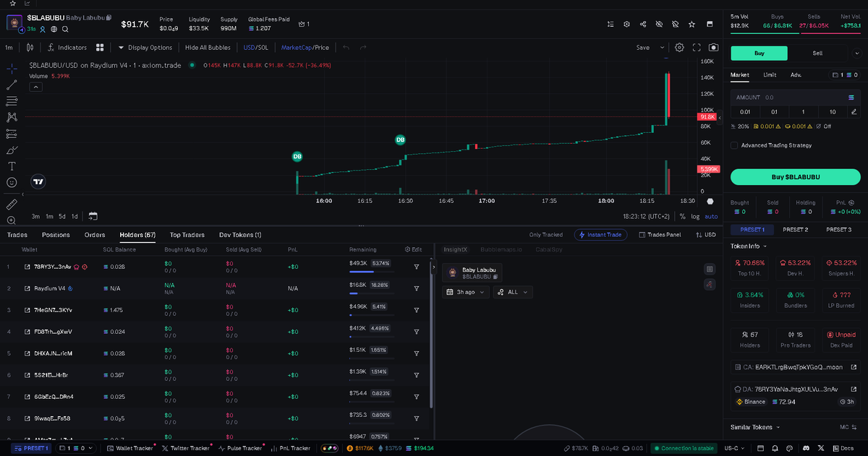Switch to the Sell side
The height and width of the screenshot is (456, 868).
pos(817,53)
